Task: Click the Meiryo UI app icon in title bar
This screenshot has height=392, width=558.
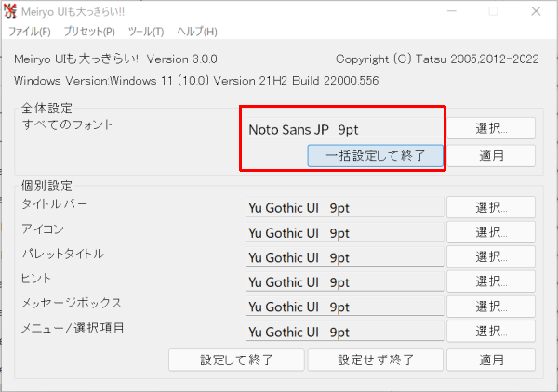Action: [x=10, y=11]
